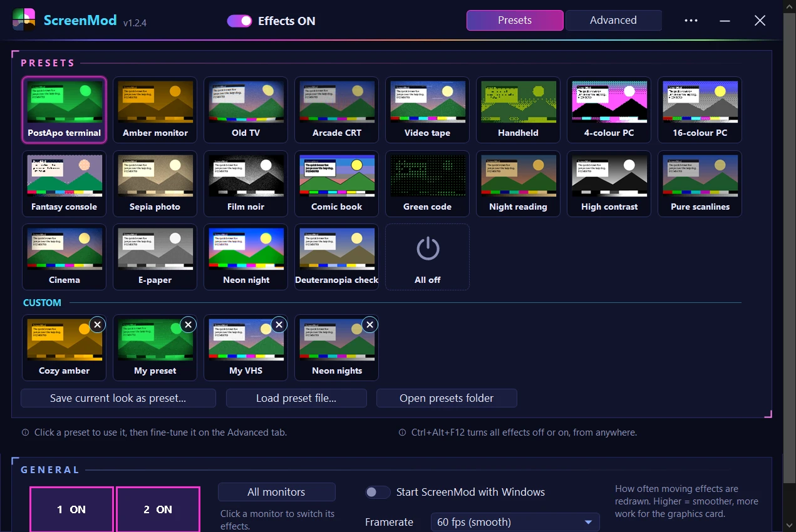Select the Film noir preset
The height and width of the screenshot is (532, 796).
tap(246, 184)
